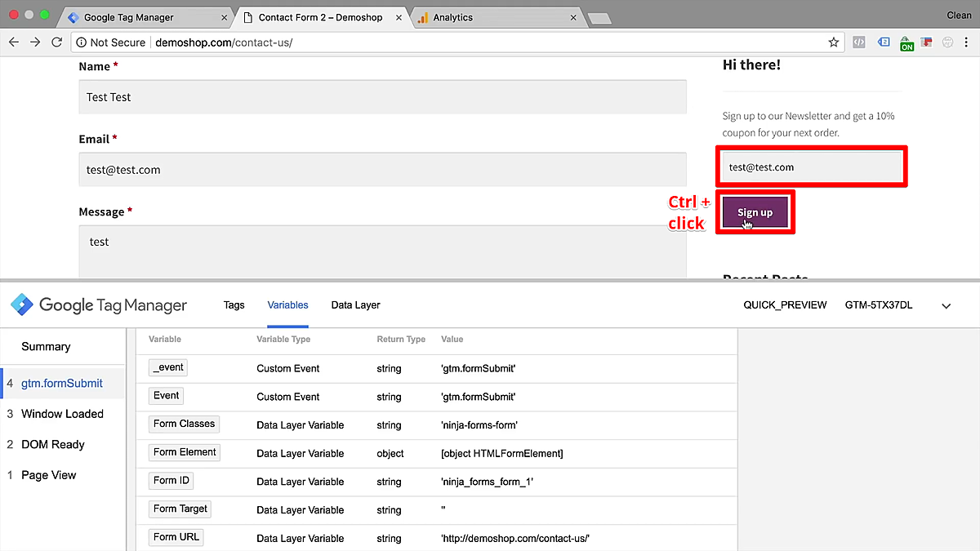
Task: Click the Form Classes variable chip
Action: click(x=184, y=424)
